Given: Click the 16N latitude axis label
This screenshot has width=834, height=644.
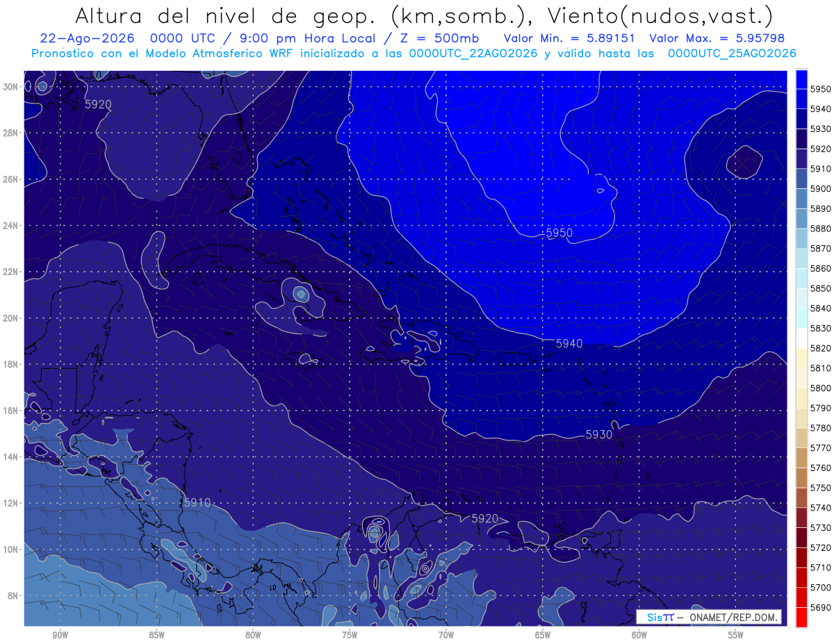Looking at the screenshot, I should (x=10, y=411).
